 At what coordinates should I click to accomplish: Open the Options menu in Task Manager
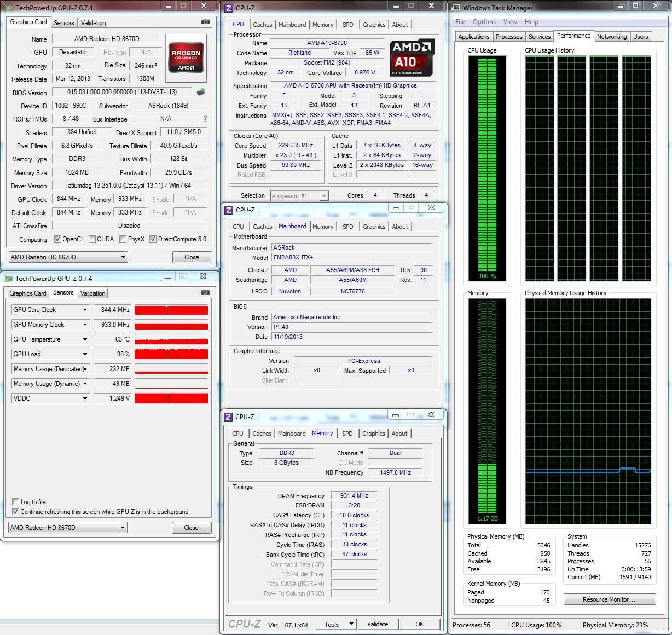(484, 22)
